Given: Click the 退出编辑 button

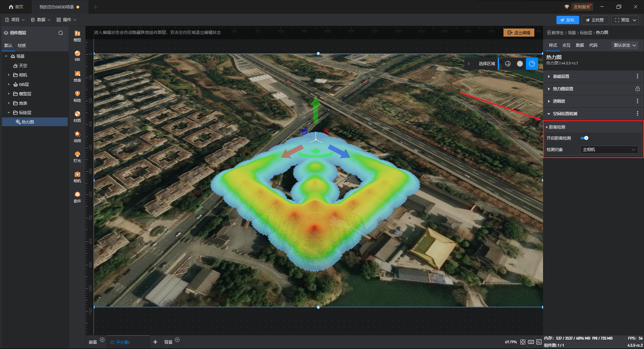Looking at the screenshot, I should [x=519, y=33].
